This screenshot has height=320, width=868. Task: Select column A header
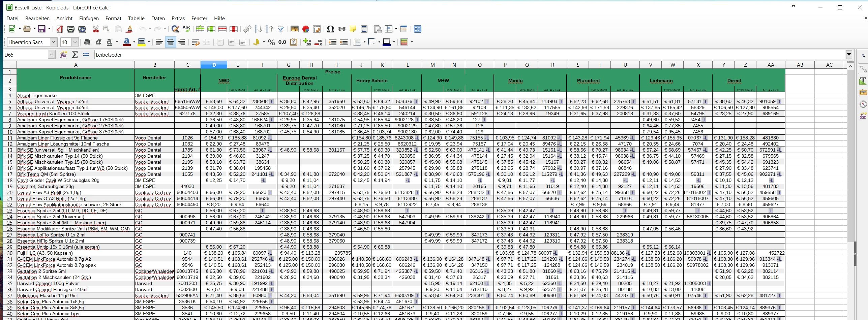tap(76, 65)
